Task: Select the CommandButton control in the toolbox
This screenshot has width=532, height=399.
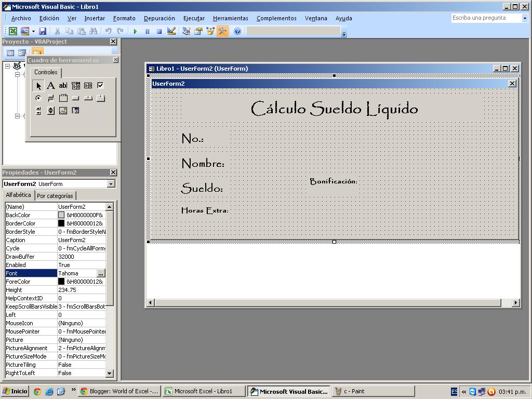Action: pos(76,98)
